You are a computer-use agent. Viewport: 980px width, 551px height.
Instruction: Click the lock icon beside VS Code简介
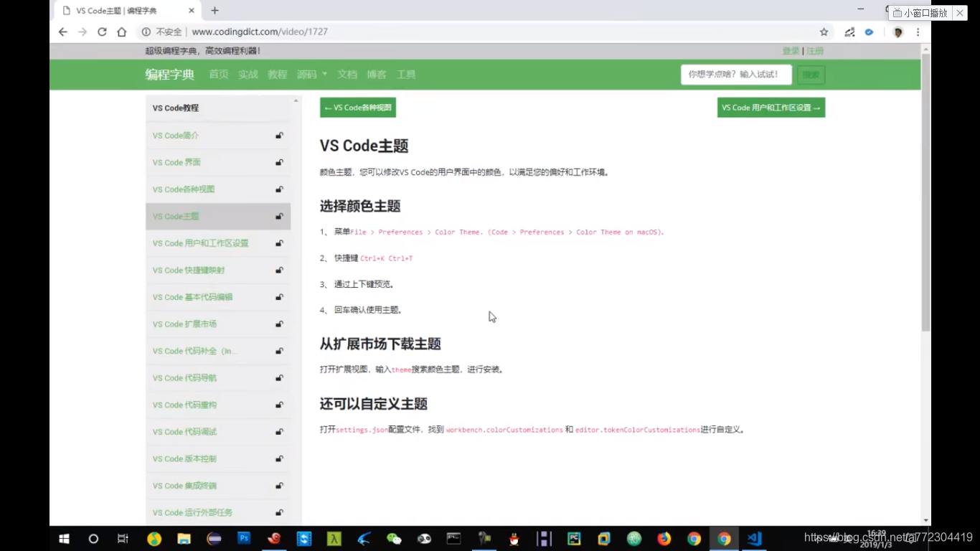[x=279, y=136]
